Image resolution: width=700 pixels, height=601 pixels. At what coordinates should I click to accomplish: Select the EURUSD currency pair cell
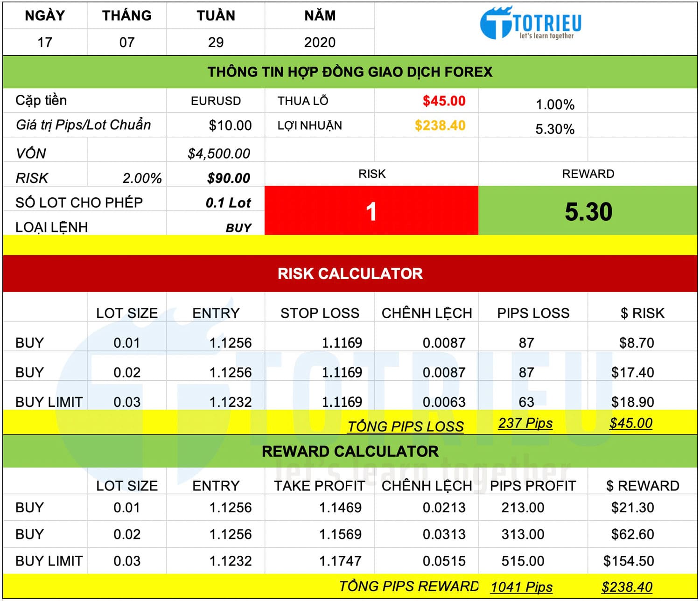tap(216, 101)
